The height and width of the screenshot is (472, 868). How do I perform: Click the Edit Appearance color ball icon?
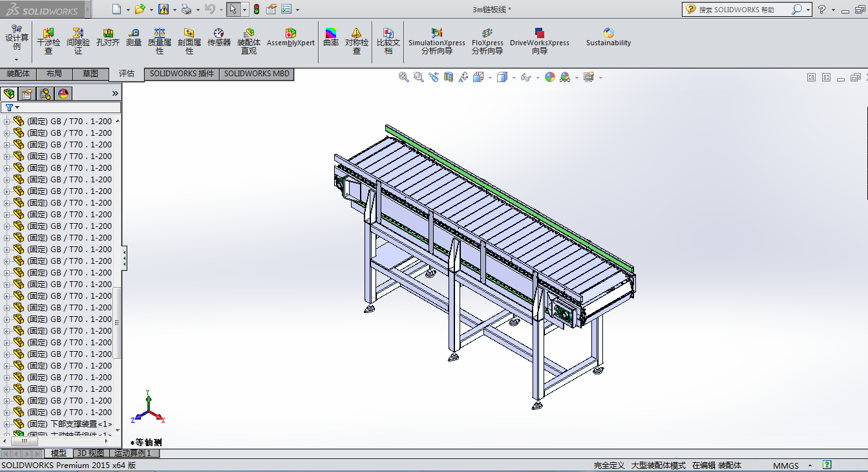(x=549, y=77)
